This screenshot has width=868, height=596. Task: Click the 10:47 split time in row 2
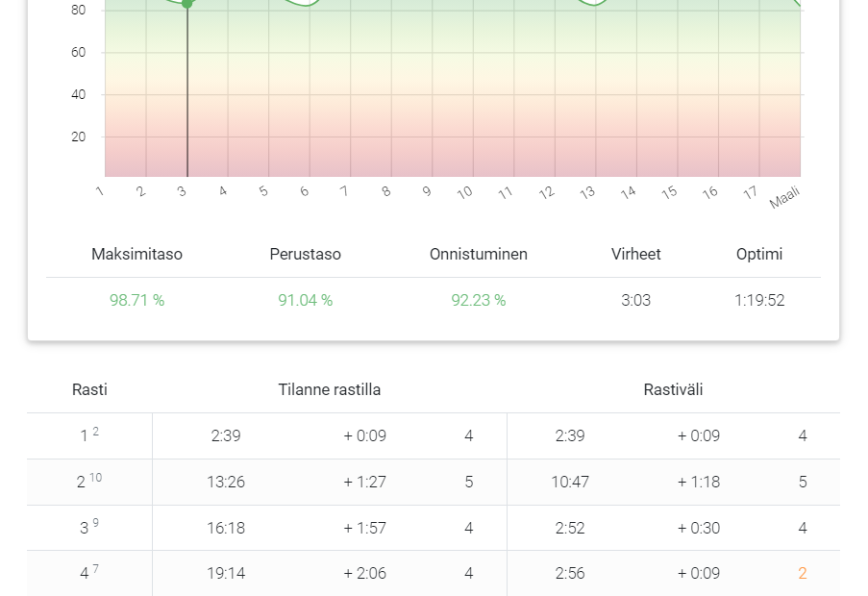569,482
